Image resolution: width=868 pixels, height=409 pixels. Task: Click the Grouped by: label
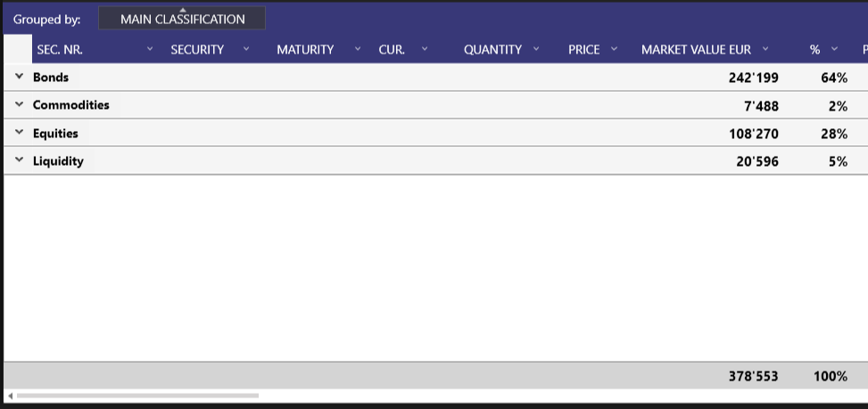click(47, 20)
